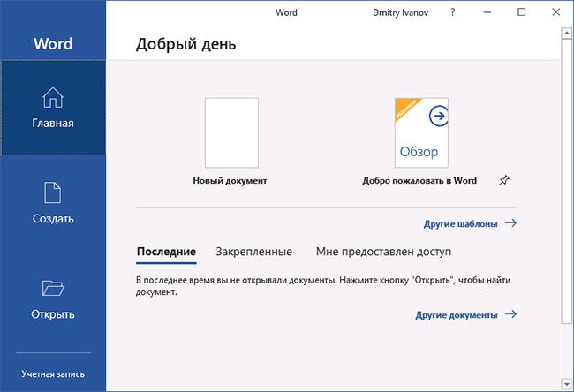Open the Главная home sidebar item
This screenshot has width=574, height=392.
pyautogui.click(x=53, y=108)
